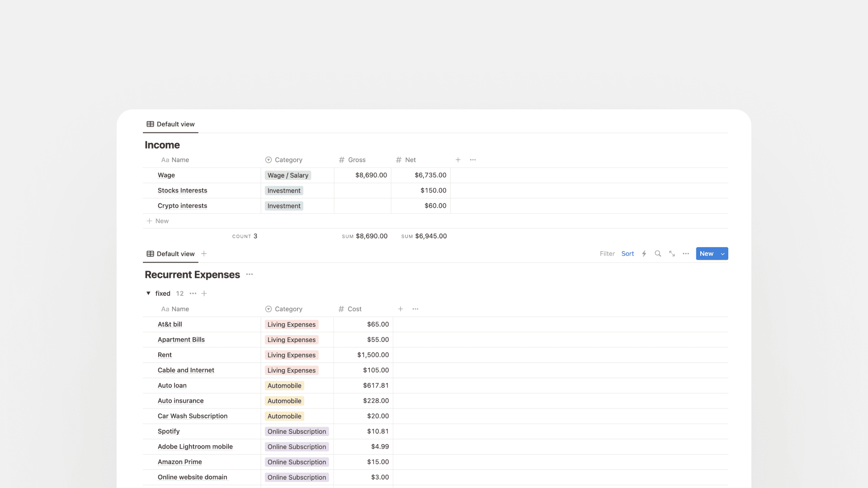Image resolution: width=868 pixels, height=488 pixels.
Task: Click Stocks Interests' Investment tag
Action: [284, 191]
